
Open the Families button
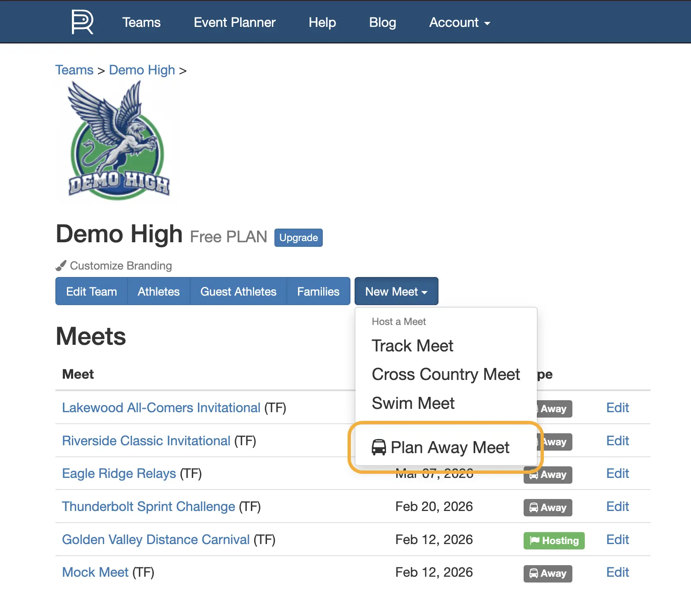coord(318,291)
